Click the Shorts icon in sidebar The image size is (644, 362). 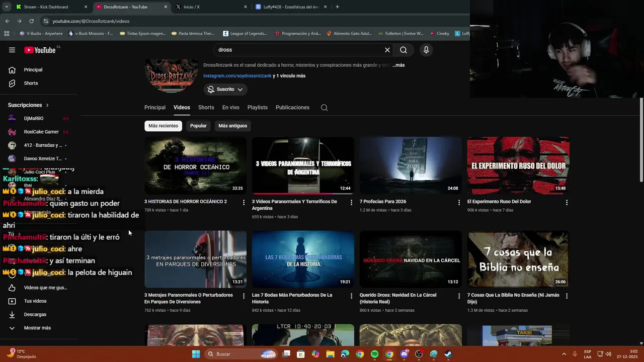[12, 83]
